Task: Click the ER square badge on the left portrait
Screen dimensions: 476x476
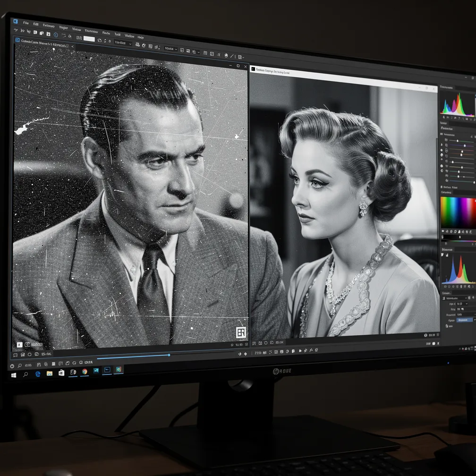Action: click(241, 332)
